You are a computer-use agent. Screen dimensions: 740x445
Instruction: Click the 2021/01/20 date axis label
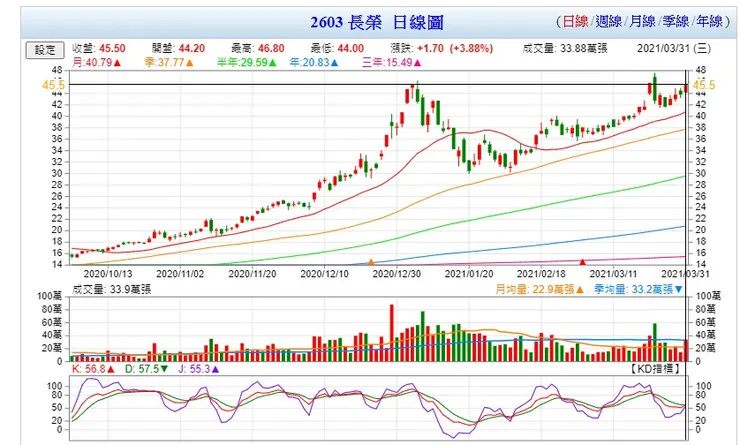(x=469, y=274)
